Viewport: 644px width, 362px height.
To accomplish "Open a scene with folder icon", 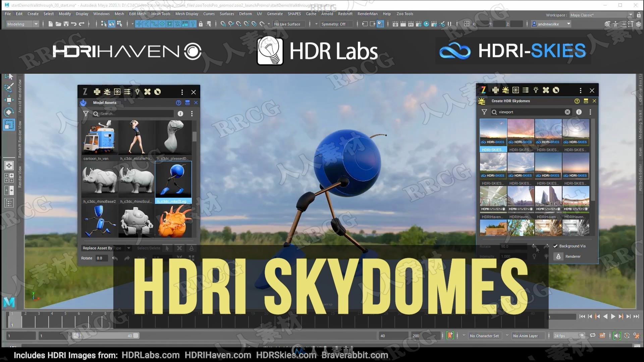I will [x=58, y=24].
